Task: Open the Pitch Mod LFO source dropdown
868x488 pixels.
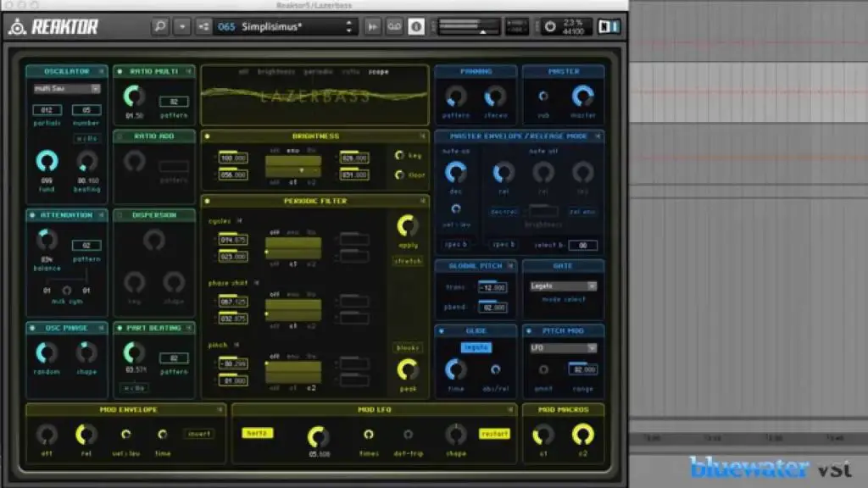Action: click(x=563, y=348)
